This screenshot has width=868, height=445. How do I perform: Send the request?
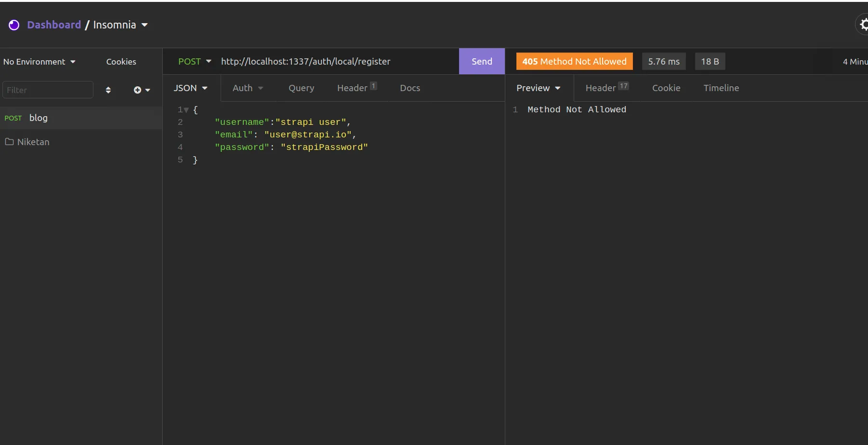click(x=482, y=61)
